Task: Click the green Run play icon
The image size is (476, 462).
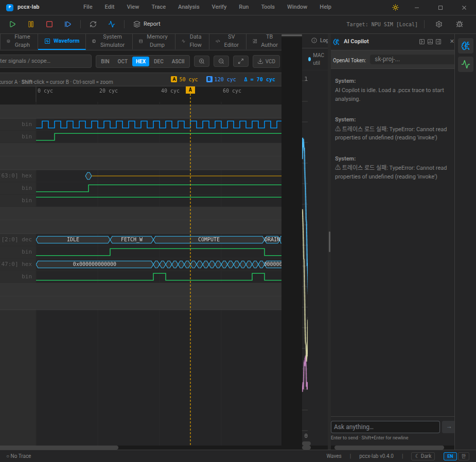Action: coord(12,24)
